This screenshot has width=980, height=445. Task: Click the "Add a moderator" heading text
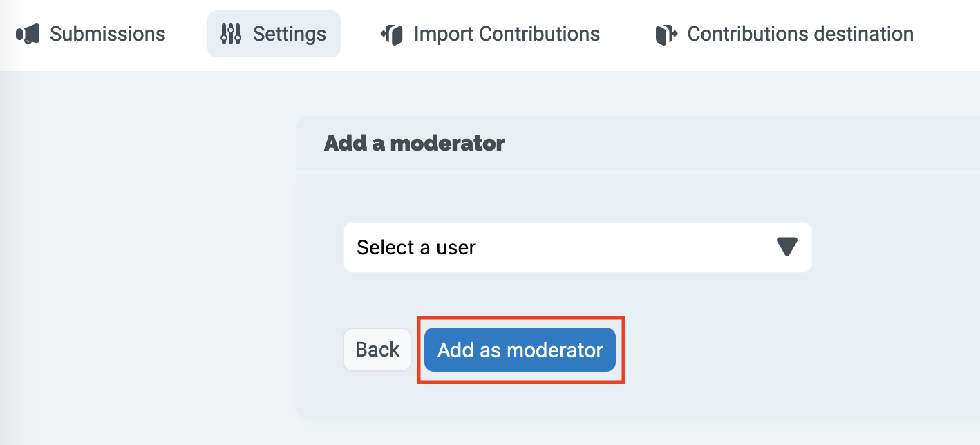point(414,143)
